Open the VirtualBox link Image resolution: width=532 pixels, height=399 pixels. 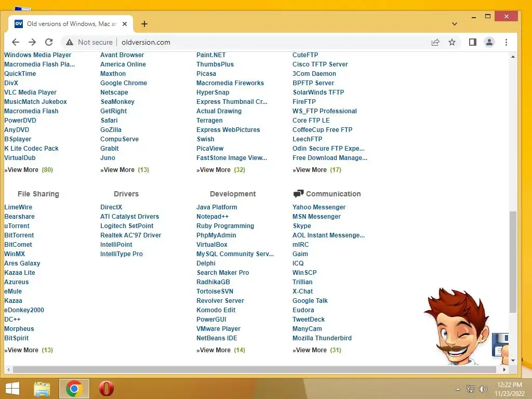212,245
